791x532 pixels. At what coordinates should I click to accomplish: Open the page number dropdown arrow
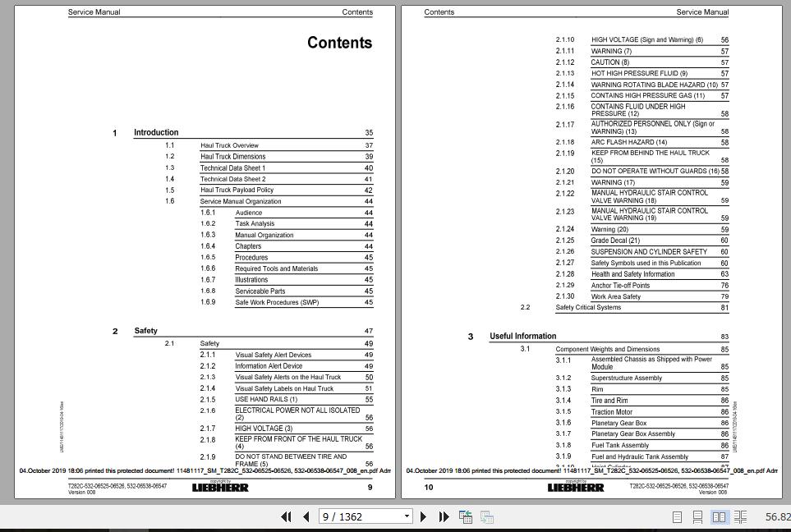pyautogui.click(x=407, y=516)
